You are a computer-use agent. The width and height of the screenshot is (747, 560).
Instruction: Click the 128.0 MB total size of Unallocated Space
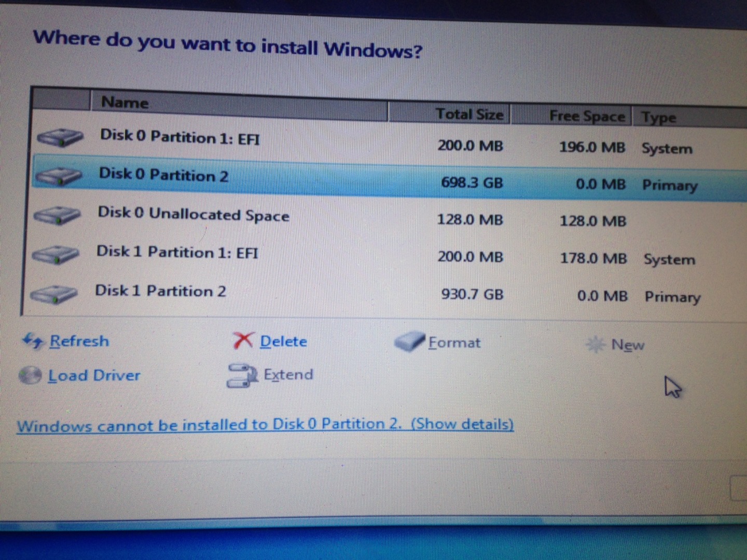470,219
